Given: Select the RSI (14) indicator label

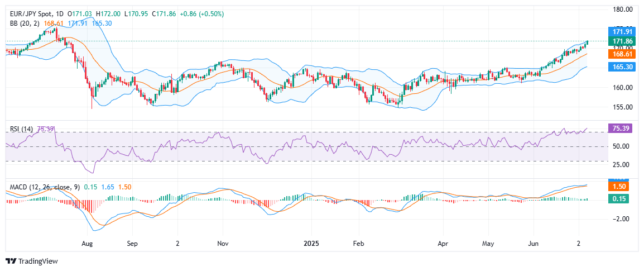Looking at the screenshot, I should click(22, 129).
